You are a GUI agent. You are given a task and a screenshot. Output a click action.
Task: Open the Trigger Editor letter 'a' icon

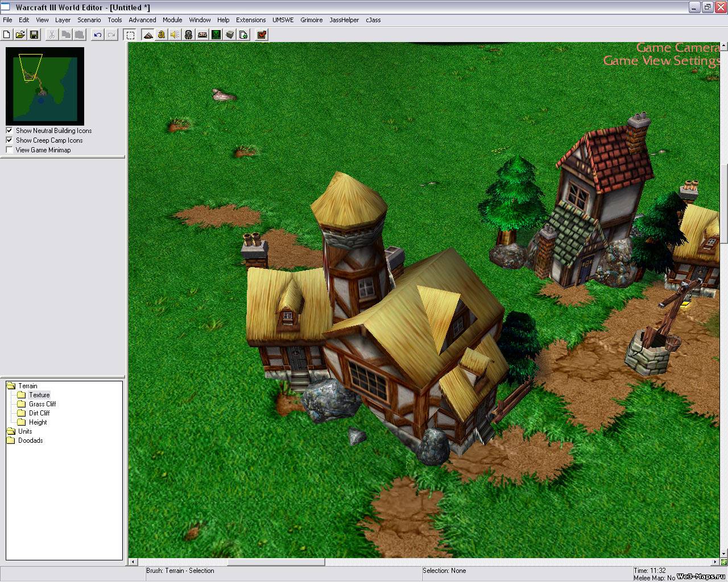(162, 35)
